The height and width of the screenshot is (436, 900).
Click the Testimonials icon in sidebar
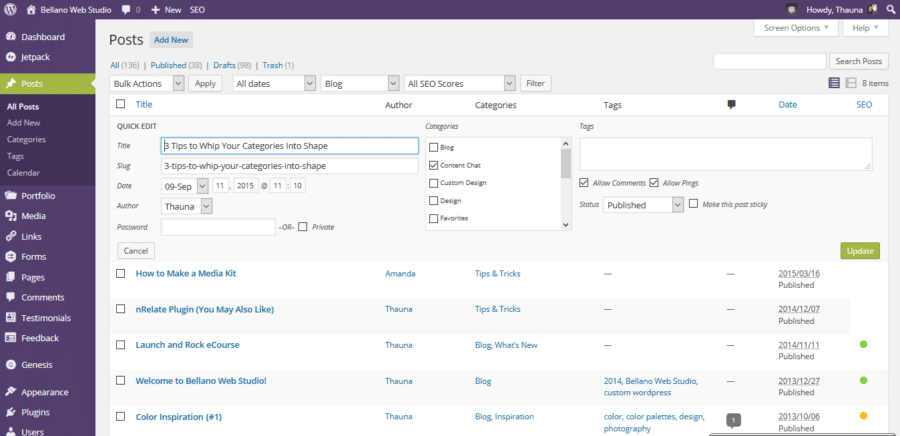pyautogui.click(x=10, y=318)
